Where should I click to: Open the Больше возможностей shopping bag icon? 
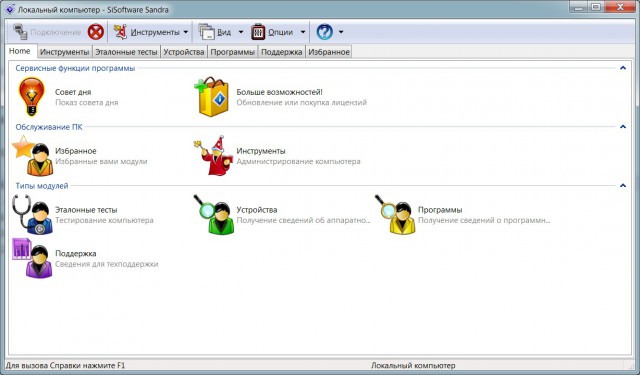pyautogui.click(x=211, y=97)
